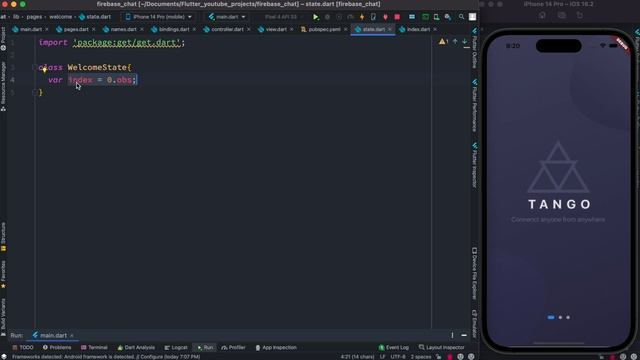Open Flutter Performance side panel

[474, 105]
